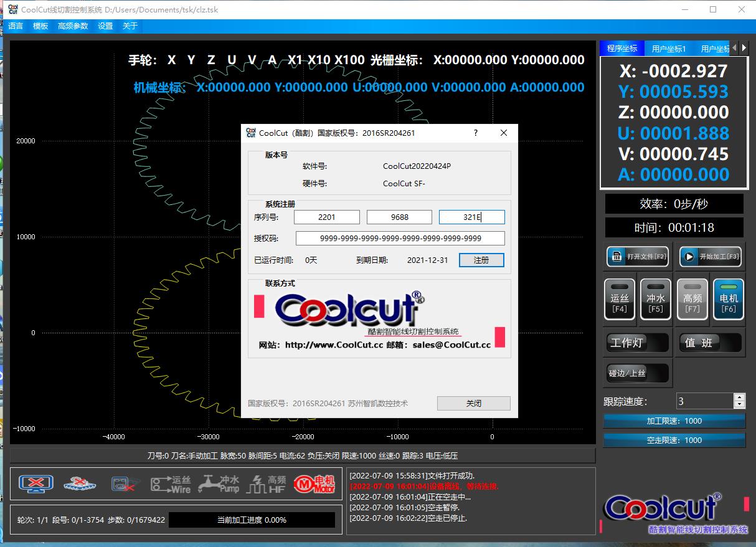
Task: Click the 高频 HF pulse icon
Action: click(267, 484)
